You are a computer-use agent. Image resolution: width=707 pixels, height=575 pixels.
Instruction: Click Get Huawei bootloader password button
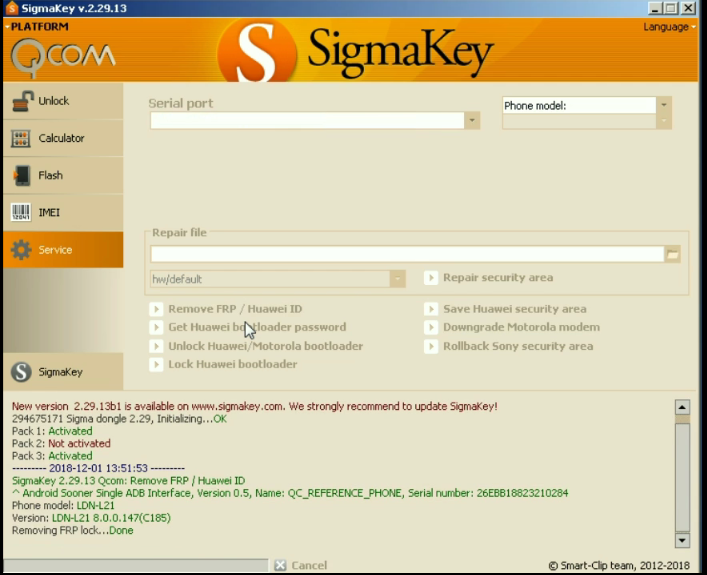click(x=248, y=327)
